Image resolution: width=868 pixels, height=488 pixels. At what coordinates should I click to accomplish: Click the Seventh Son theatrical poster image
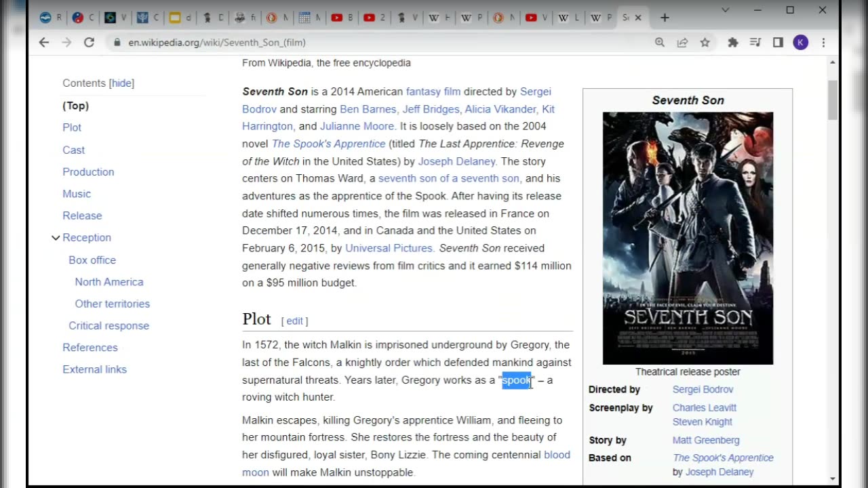coord(688,238)
